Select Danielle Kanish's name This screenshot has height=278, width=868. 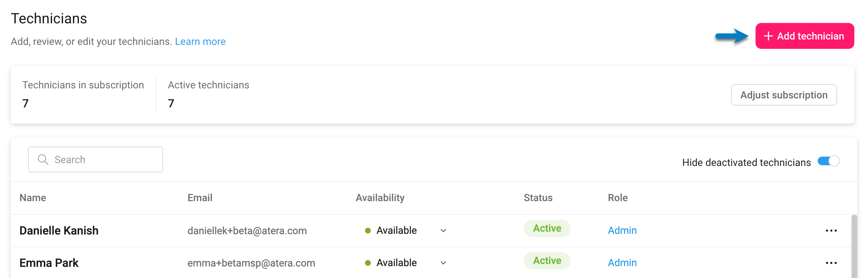tap(59, 231)
